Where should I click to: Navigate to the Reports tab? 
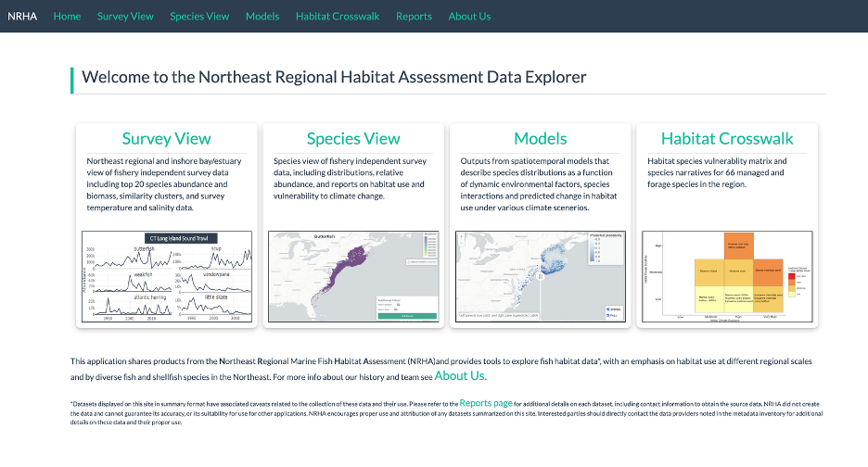414,16
